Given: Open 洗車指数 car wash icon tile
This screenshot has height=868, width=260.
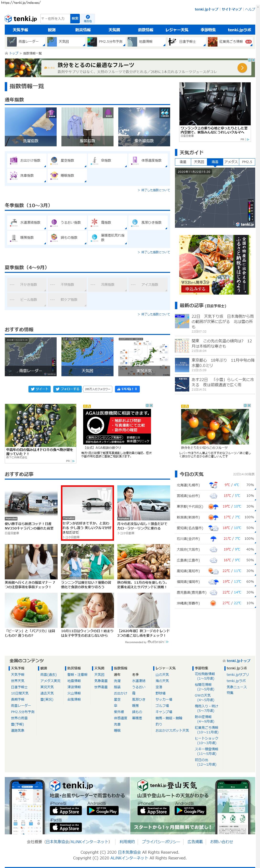Looking at the screenshot, I should (x=26, y=175).
